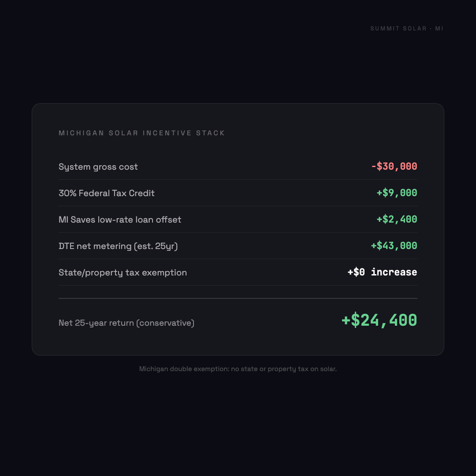The height and width of the screenshot is (476, 476).
Task: Select the white +$0 increase value
Action: (382, 272)
